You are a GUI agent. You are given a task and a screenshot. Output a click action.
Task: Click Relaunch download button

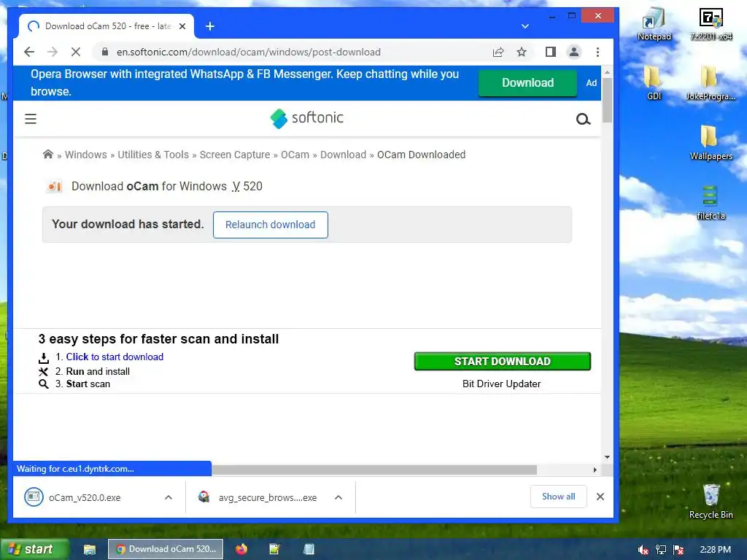coord(270,225)
